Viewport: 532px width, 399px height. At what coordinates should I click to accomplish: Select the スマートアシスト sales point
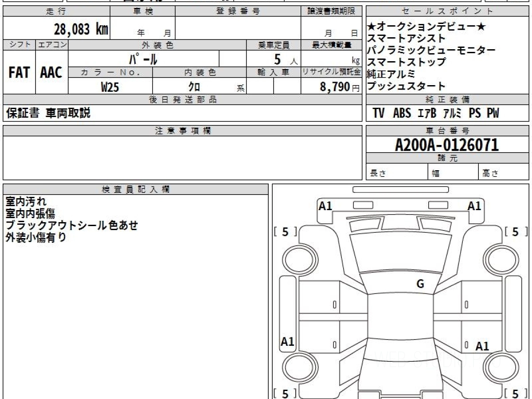pos(407,39)
